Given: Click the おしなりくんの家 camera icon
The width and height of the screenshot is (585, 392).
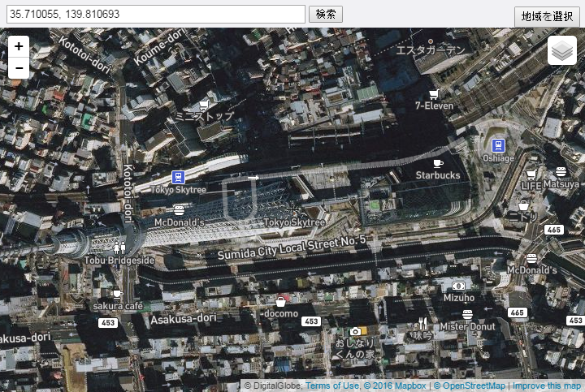Looking at the screenshot, I should (355, 331).
